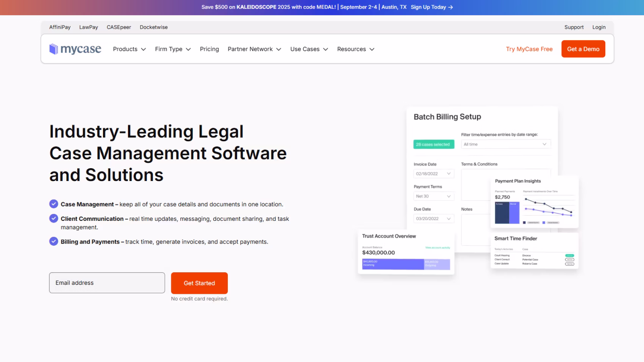This screenshot has height=362, width=644.
Task: Expand the Resources dropdown menu
Action: (x=356, y=49)
